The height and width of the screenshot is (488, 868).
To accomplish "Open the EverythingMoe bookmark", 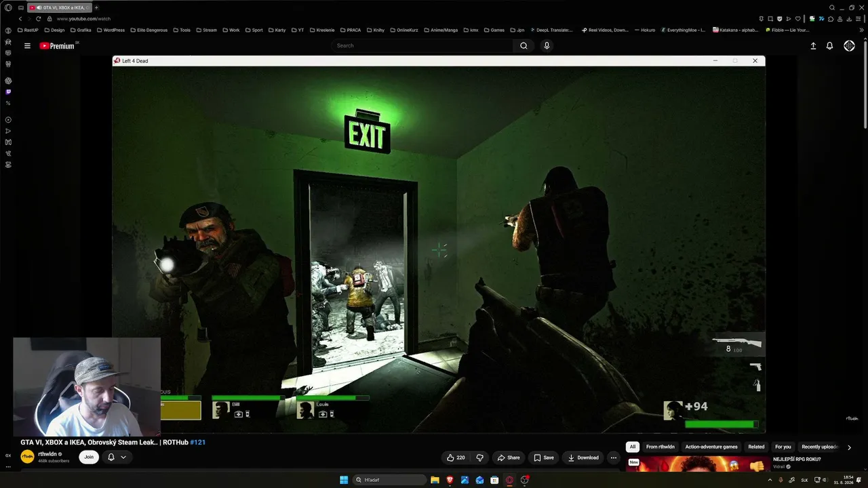I will pos(682,30).
